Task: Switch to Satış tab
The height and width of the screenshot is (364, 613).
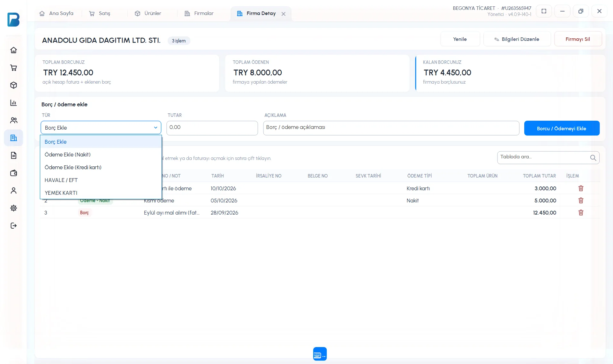Action: (100, 13)
